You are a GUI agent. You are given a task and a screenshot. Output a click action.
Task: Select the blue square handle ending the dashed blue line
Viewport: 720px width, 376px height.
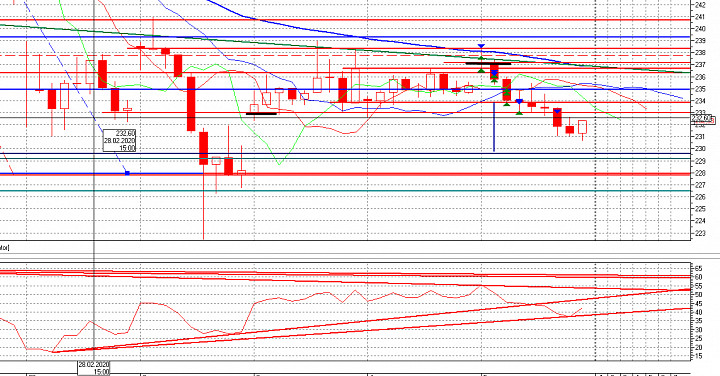tap(127, 173)
